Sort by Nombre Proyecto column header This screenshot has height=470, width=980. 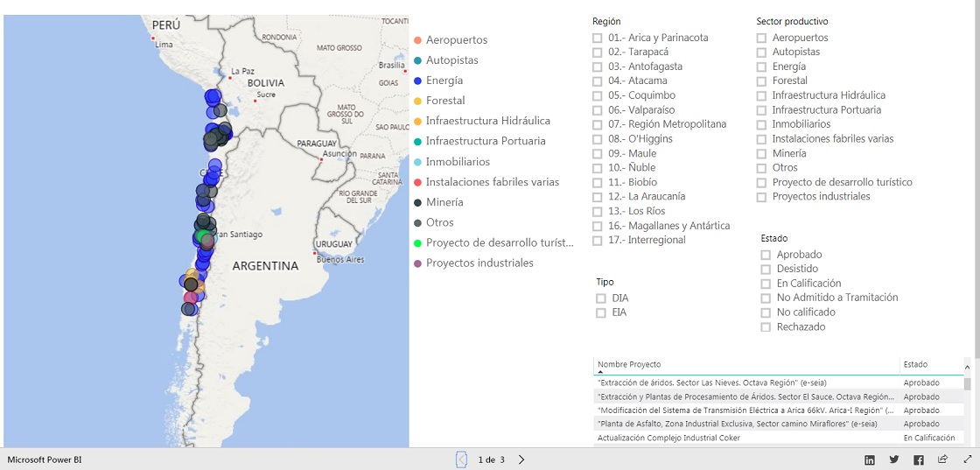click(x=629, y=364)
